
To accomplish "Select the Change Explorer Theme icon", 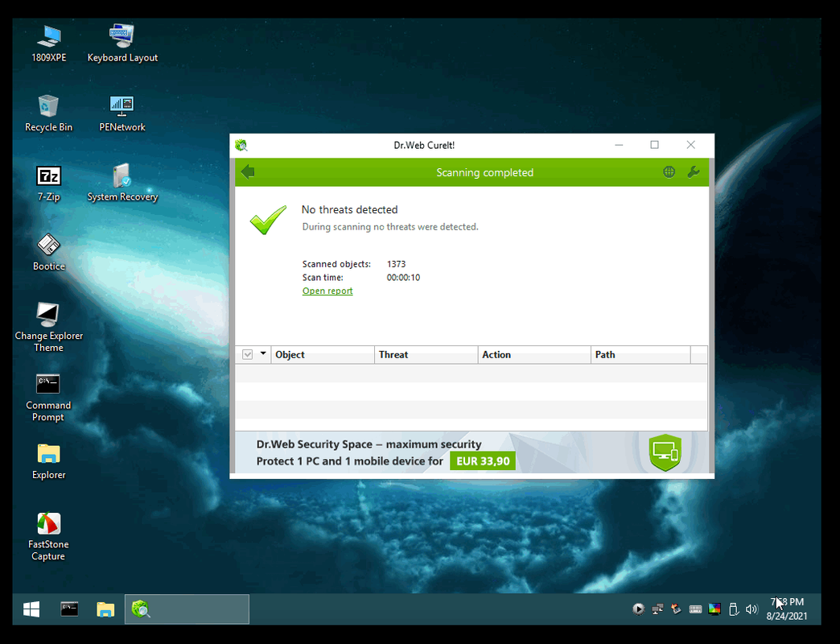I will coord(48,327).
